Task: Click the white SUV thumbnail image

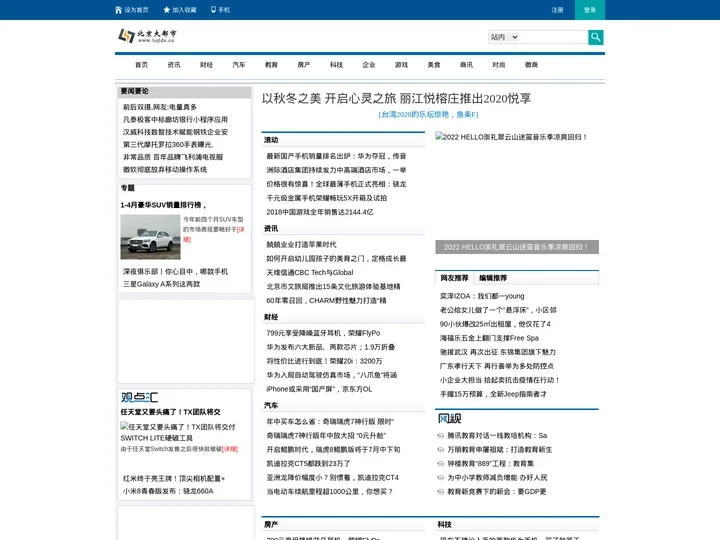Action: 150,237
